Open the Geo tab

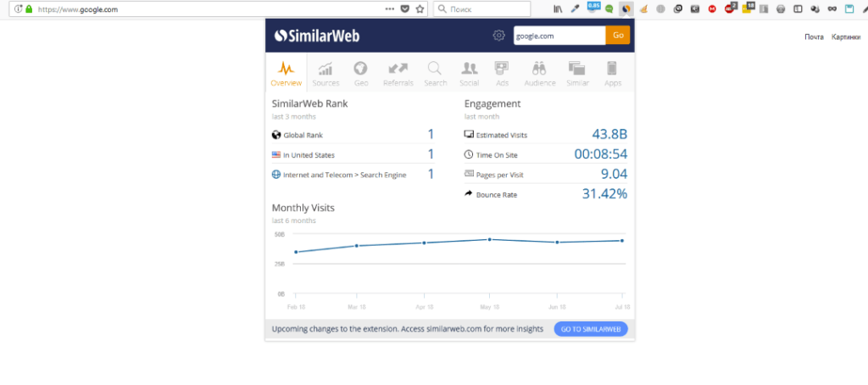tap(360, 73)
